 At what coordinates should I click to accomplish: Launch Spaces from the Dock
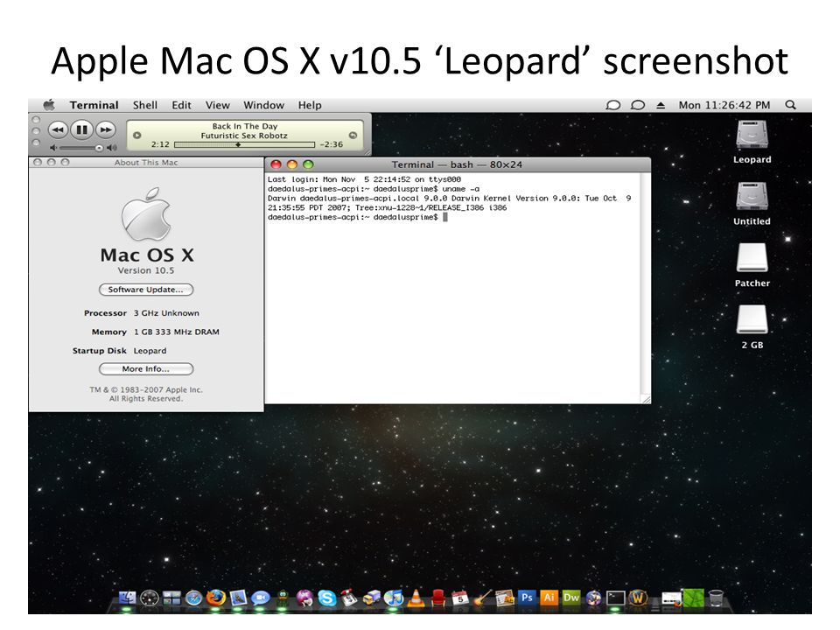click(x=172, y=598)
